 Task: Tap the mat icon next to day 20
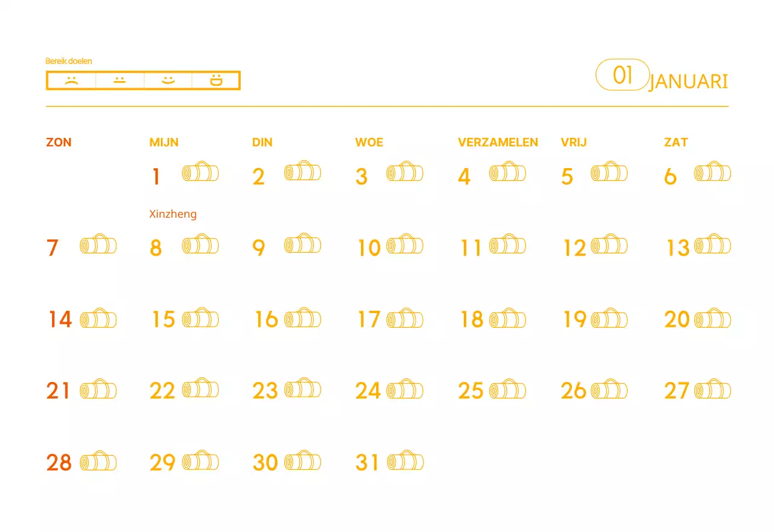[x=712, y=319]
